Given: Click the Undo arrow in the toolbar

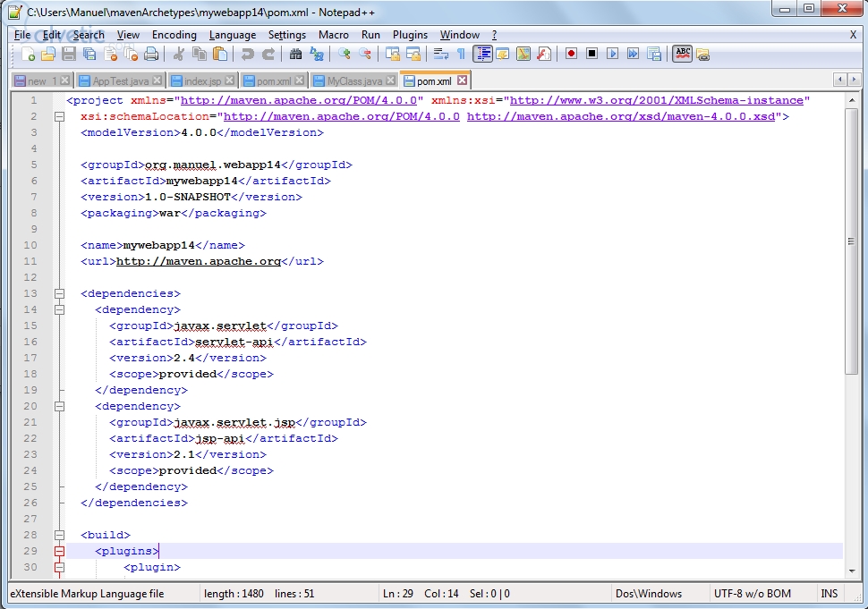Looking at the screenshot, I should pyautogui.click(x=248, y=55).
